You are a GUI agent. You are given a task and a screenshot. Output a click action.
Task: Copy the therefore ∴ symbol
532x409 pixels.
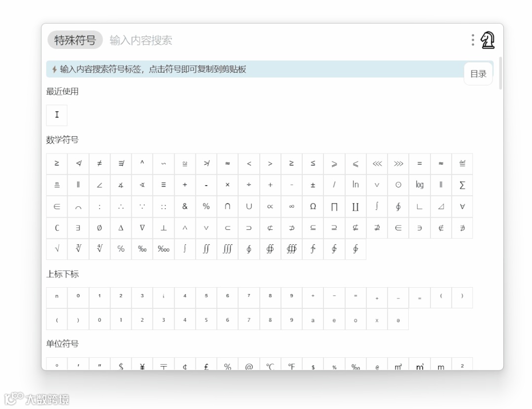click(121, 206)
